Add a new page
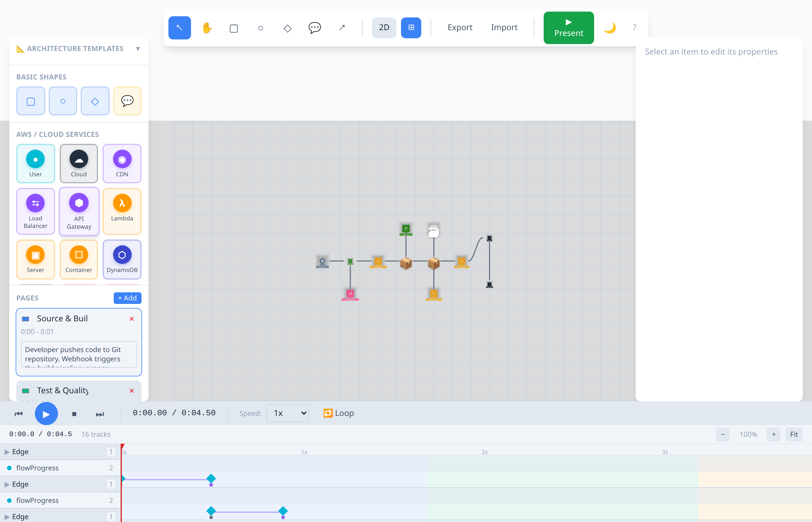This screenshot has width=812, height=522. pos(127,298)
